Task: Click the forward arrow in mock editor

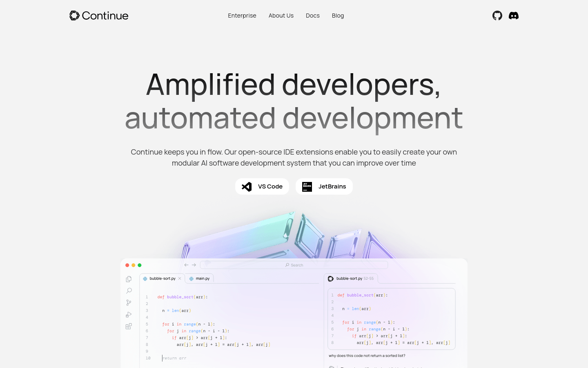Action: [194, 265]
